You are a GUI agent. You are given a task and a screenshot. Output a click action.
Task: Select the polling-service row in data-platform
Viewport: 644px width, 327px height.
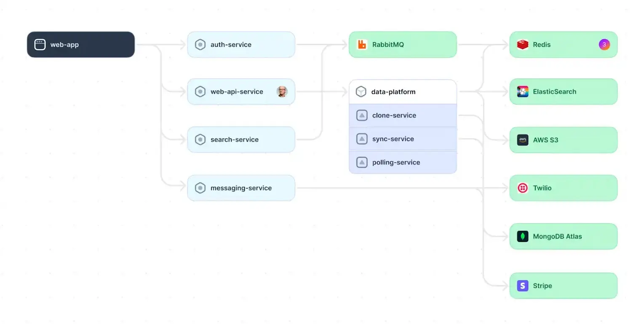coord(403,163)
